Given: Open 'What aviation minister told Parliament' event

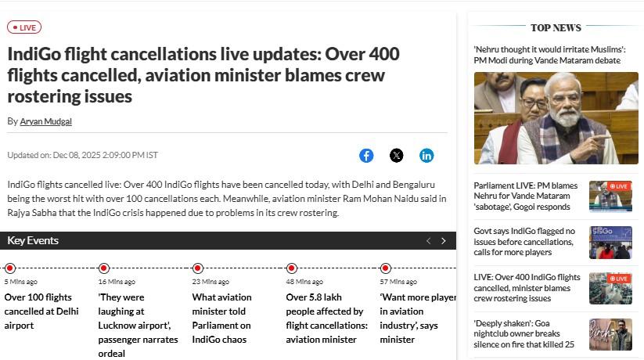Looking at the screenshot, I should [x=221, y=318].
